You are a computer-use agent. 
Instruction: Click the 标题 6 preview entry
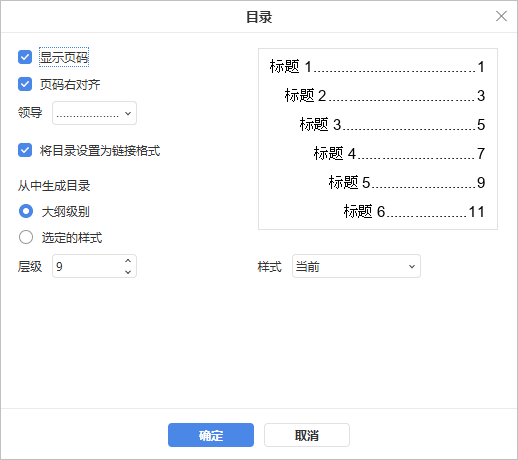point(414,211)
